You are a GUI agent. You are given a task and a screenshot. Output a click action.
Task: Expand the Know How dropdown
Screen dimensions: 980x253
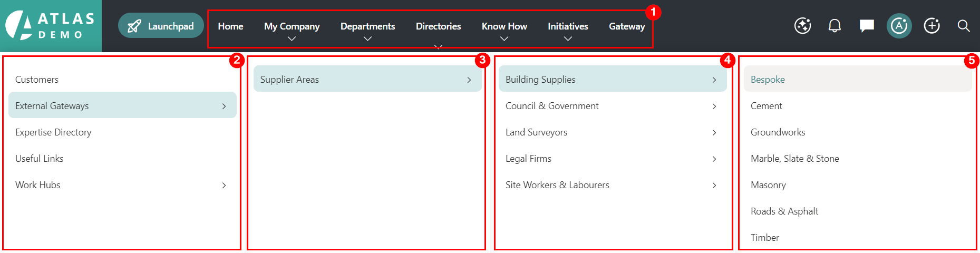coord(504,31)
